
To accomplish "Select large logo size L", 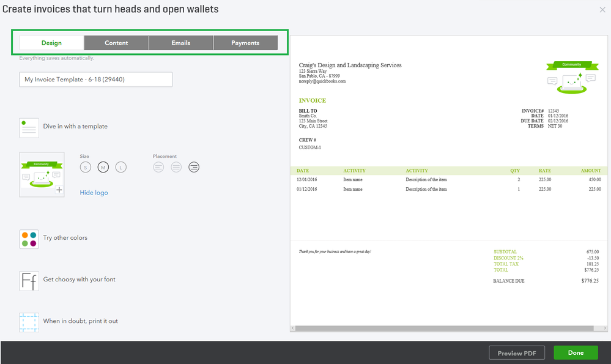I will pyautogui.click(x=120, y=167).
